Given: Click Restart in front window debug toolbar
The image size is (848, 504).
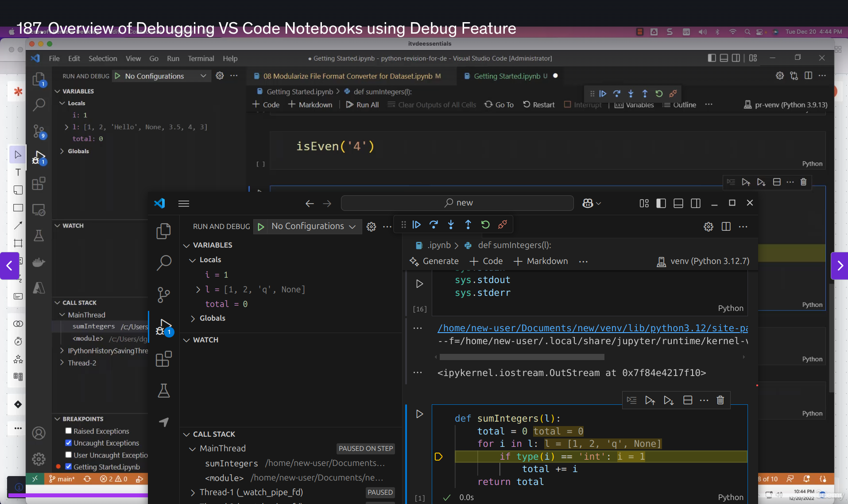Looking at the screenshot, I should click(x=485, y=225).
